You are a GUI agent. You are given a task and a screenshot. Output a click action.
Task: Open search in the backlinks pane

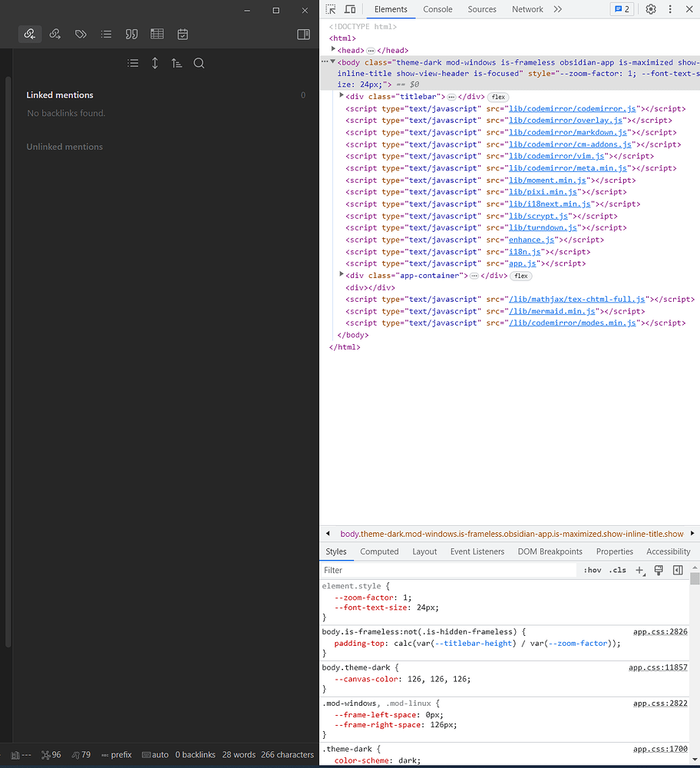[199, 63]
